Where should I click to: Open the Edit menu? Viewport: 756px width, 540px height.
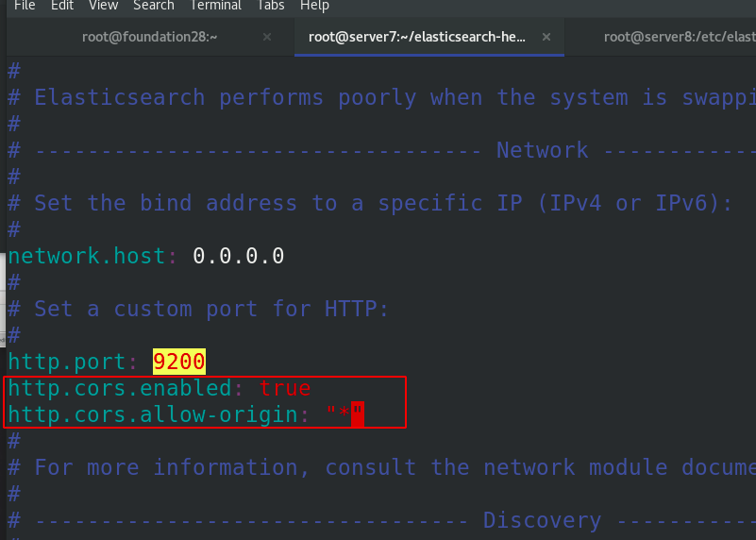[x=62, y=6]
